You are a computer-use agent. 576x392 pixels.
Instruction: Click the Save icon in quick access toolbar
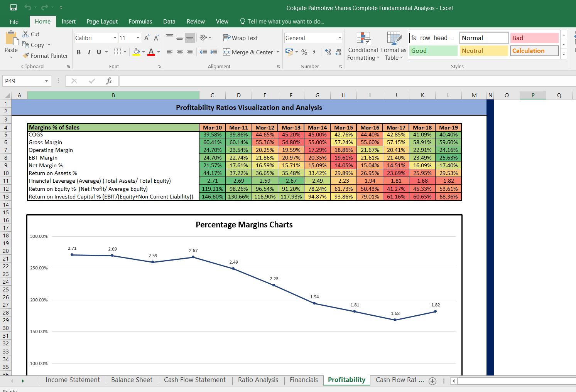pos(14,8)
